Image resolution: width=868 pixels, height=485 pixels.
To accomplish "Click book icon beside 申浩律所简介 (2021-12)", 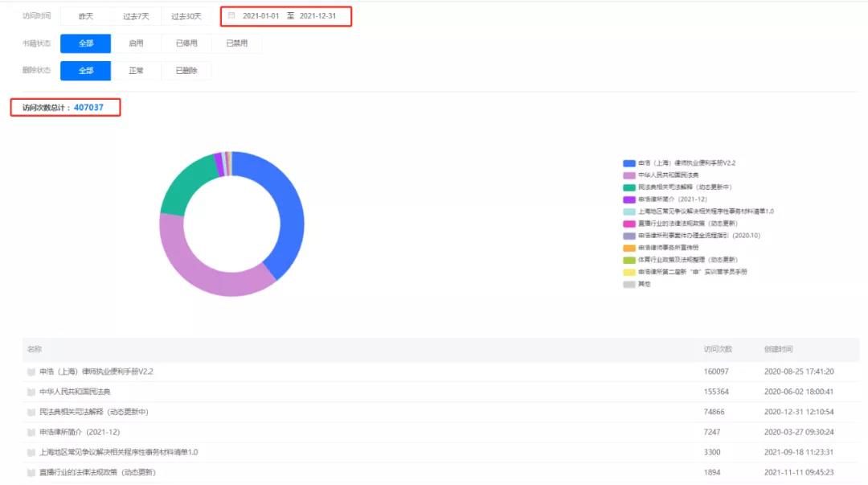I will tap(31, 432).
